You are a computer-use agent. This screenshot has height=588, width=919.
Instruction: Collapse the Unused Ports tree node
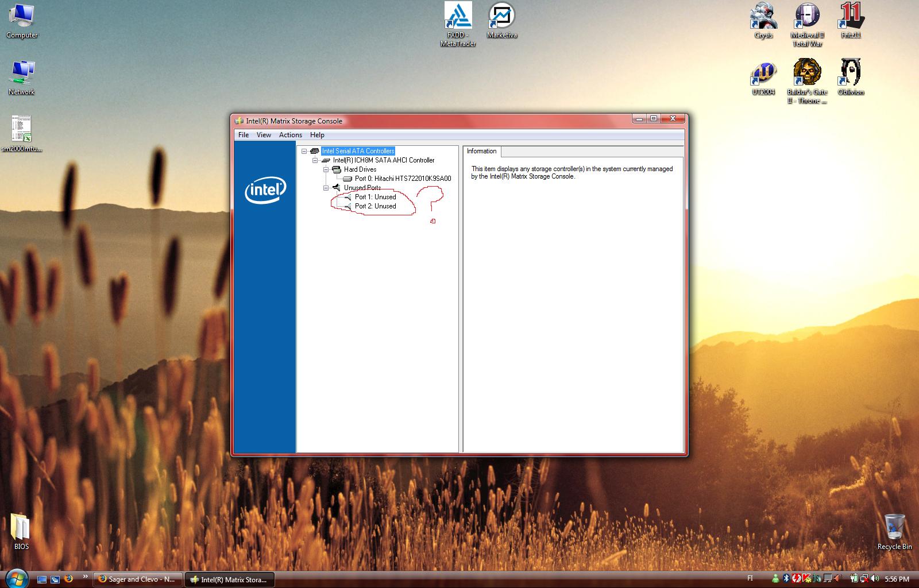pos(326,188)
